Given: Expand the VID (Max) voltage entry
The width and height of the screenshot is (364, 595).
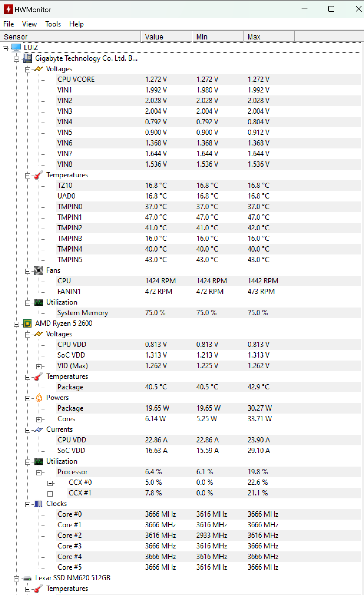Looking at the screenshot, I should pyautogui.click(x=39, y=366).
